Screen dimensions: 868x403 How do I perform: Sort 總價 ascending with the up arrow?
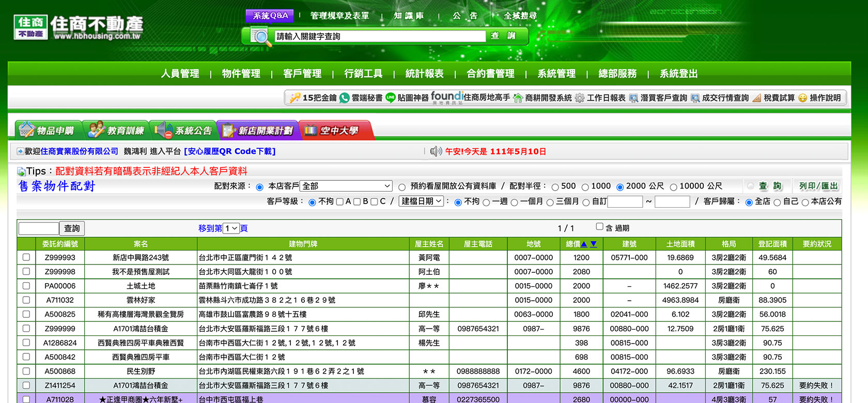coord(584,244)
